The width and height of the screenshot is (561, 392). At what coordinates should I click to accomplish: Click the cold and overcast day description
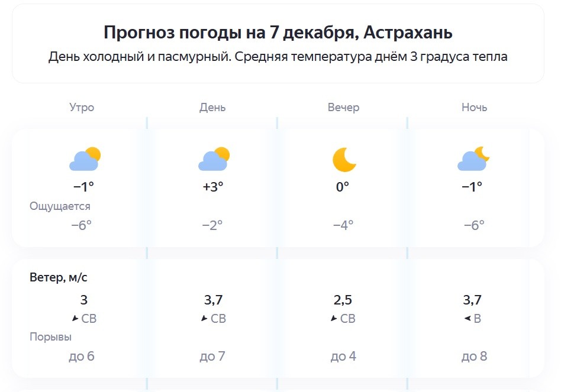tap(278, 57)
